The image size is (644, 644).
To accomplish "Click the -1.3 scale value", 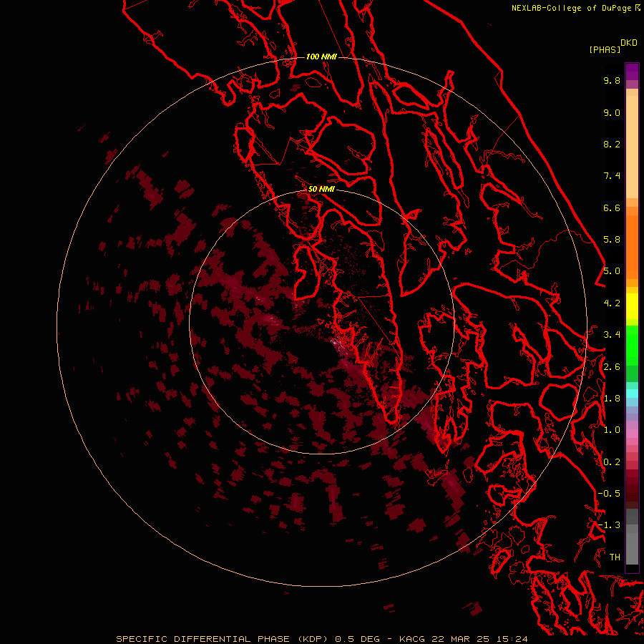I will point(609,525).
